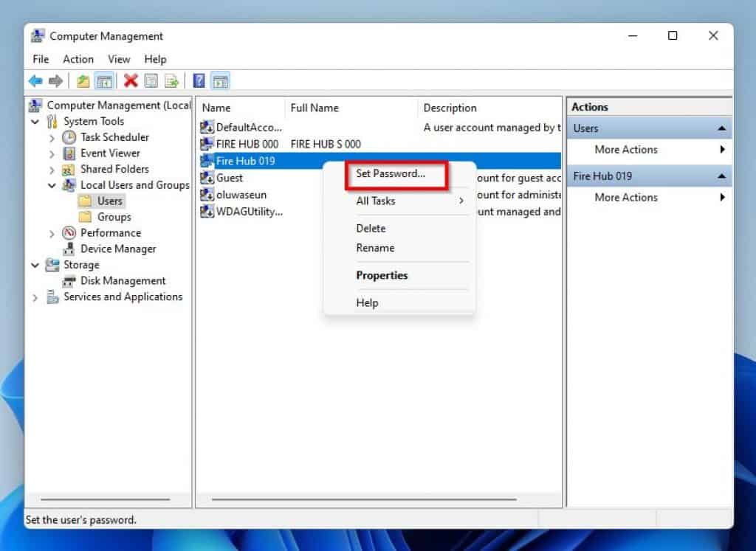Expand the Performance node arrow
Screen dimensions: 756x551
tap(52, 234)
